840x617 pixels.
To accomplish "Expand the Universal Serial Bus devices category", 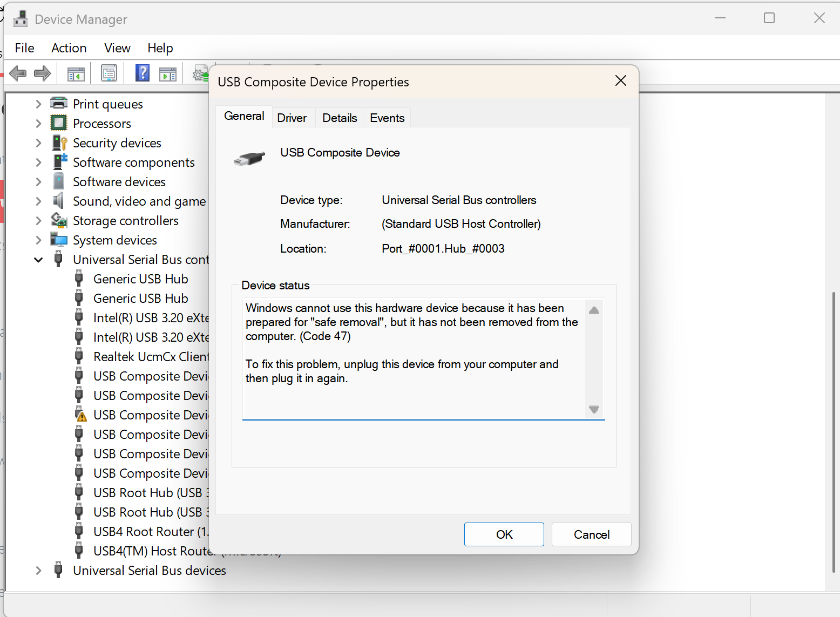I will pos(38,571).
